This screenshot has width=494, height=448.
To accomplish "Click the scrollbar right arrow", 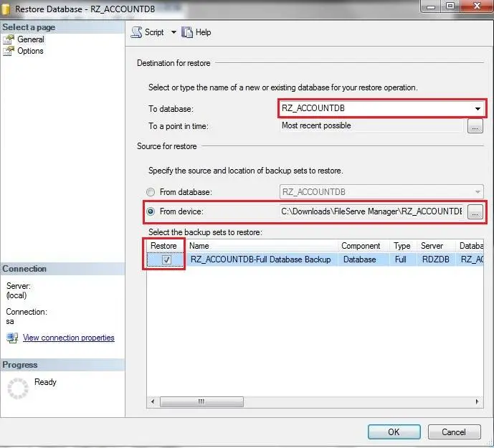I will [477, 401].
